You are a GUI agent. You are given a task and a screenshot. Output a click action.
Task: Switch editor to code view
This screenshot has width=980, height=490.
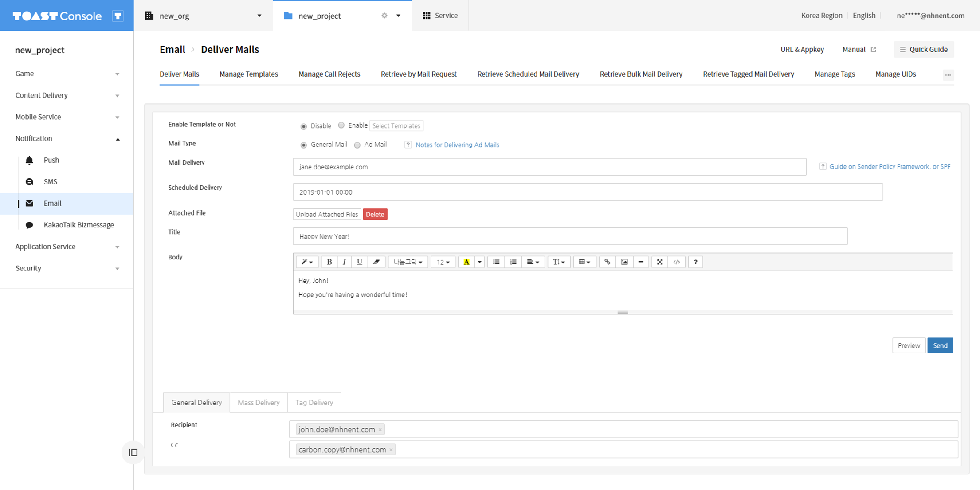(676, 262)
